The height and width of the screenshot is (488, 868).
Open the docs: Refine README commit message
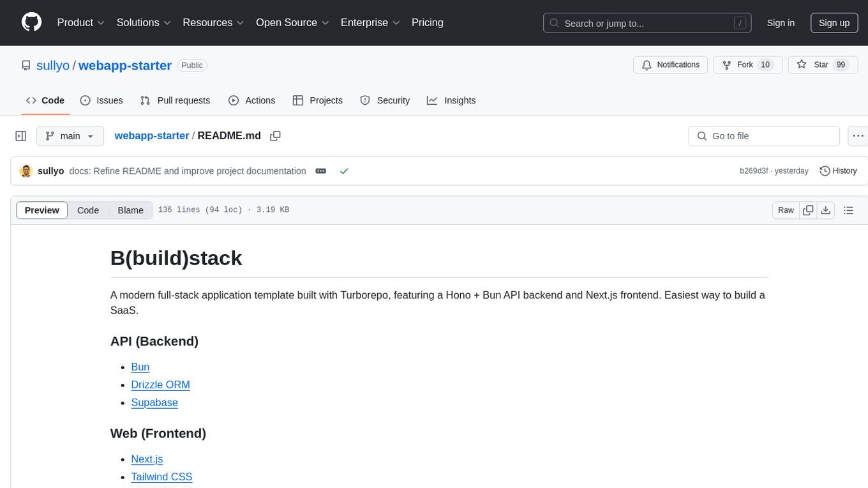pos(188,171)
